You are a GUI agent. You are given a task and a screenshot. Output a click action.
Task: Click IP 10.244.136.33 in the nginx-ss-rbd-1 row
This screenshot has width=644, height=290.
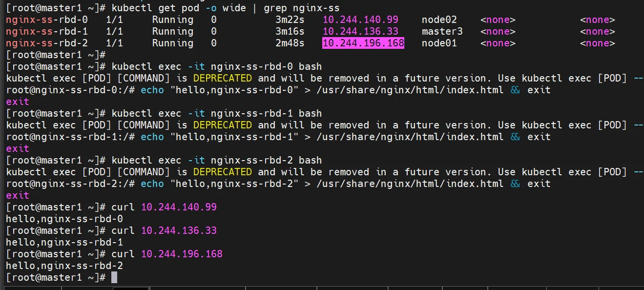pyautogui.click(x=360, y=31)
